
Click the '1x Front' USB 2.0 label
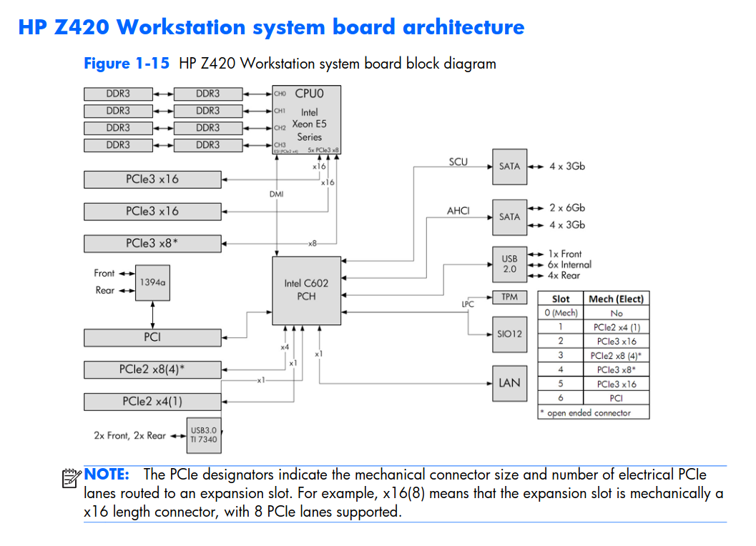(564, 254)
